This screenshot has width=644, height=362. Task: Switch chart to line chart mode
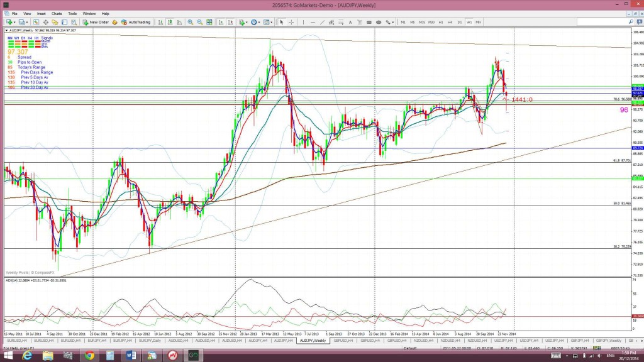click(179, 22)
